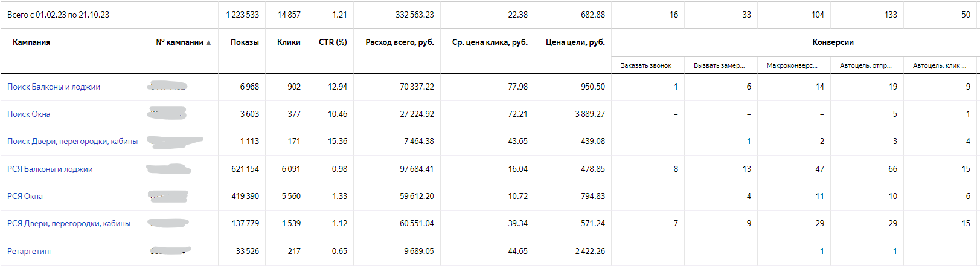Click the sort arrow beside № кампании
980x271 pixels.
(208, 42)
